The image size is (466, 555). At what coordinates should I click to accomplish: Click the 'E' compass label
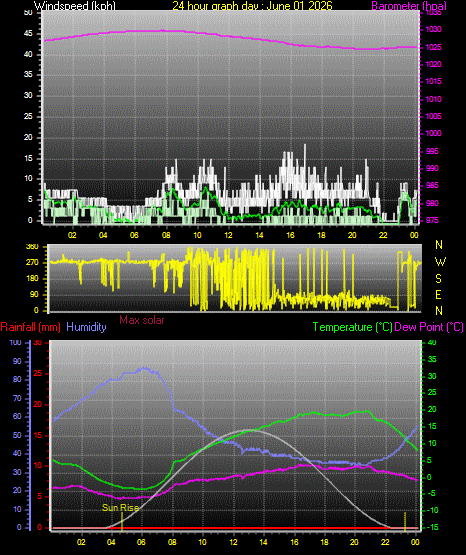[438, 295]
